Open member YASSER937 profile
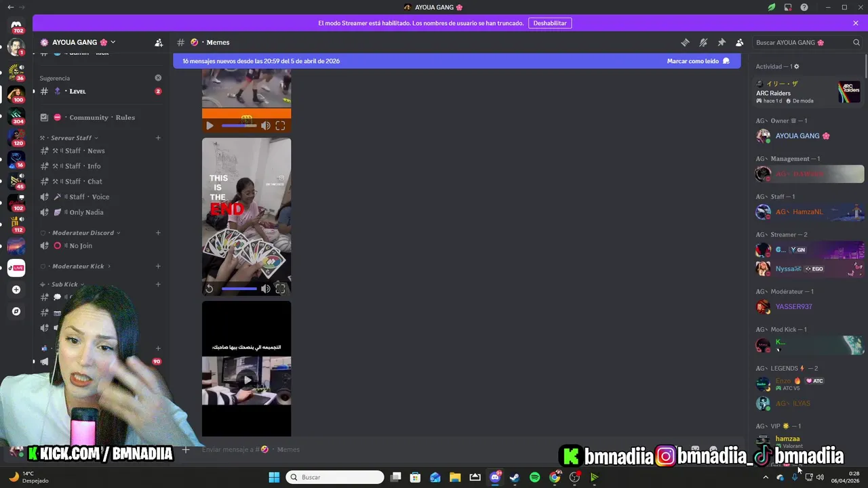This screenshot has height=488, width=868. coord(809,306)
